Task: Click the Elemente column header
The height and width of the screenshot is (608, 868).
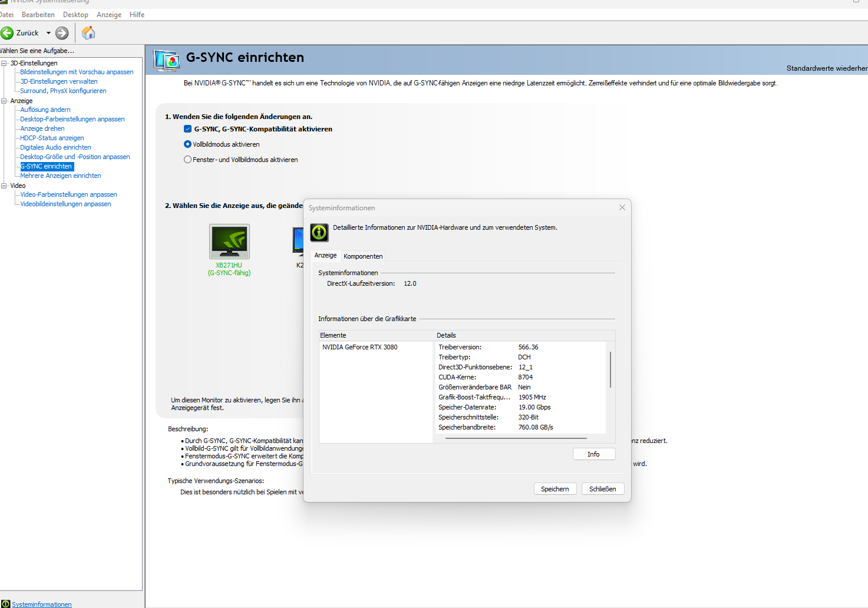Action: coord(376,335)
